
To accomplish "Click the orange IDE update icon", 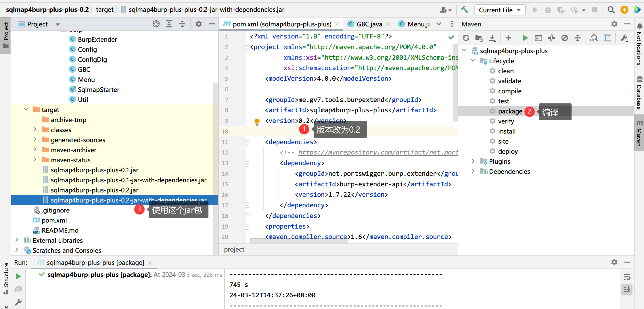I will pyautogui.click(x=624, y=10).
